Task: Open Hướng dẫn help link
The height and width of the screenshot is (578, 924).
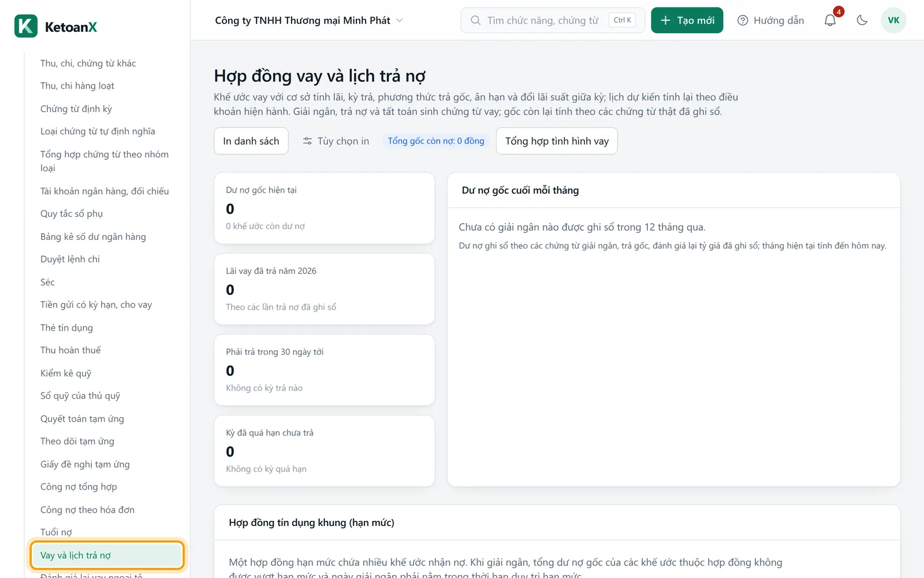Action: coord(771,20)
